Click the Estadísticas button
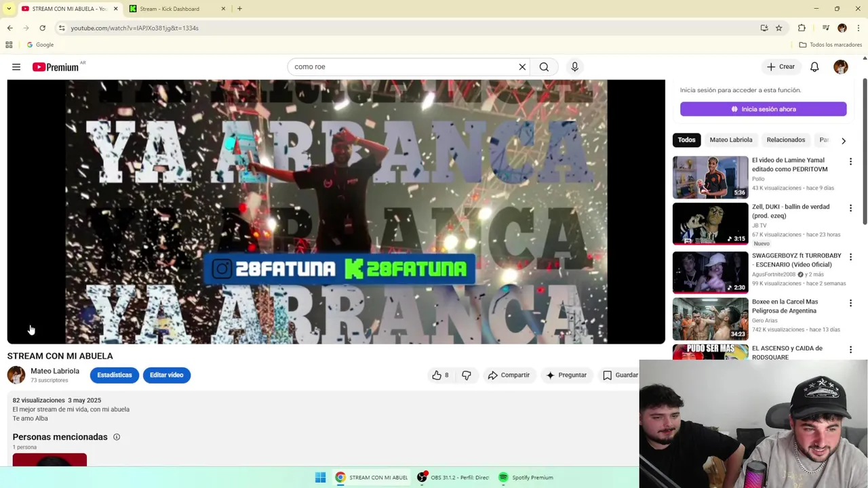This screenshot has height=488, width=868. [115, 375]
